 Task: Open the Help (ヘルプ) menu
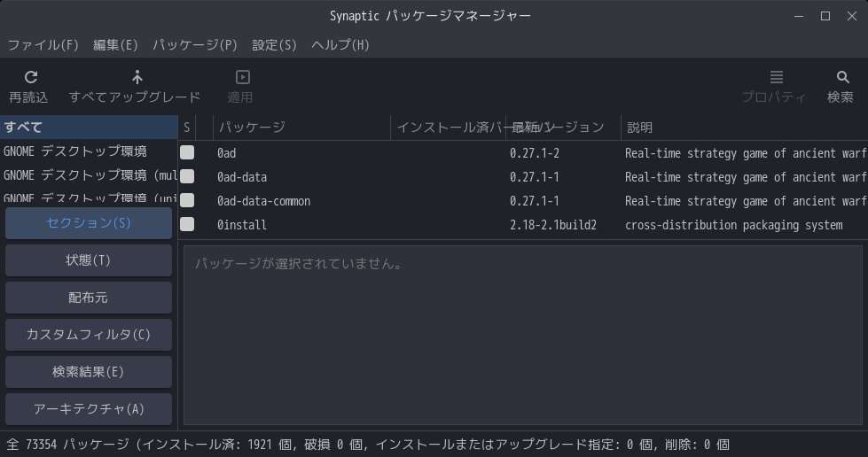coord(340,44)
